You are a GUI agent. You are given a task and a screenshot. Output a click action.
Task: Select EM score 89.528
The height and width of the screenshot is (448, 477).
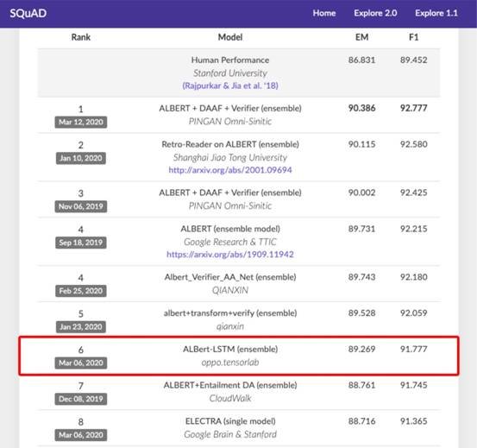pyautogui.click(x=361, y=313)
